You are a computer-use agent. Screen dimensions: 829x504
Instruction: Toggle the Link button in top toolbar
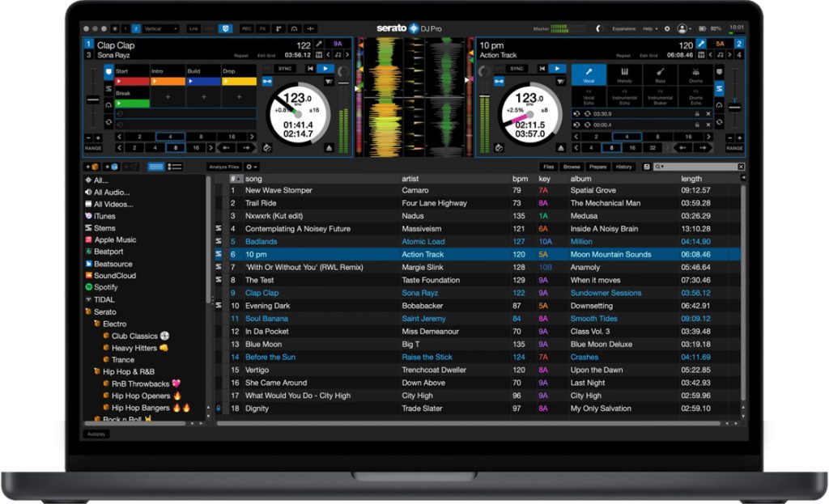point(193,28)
